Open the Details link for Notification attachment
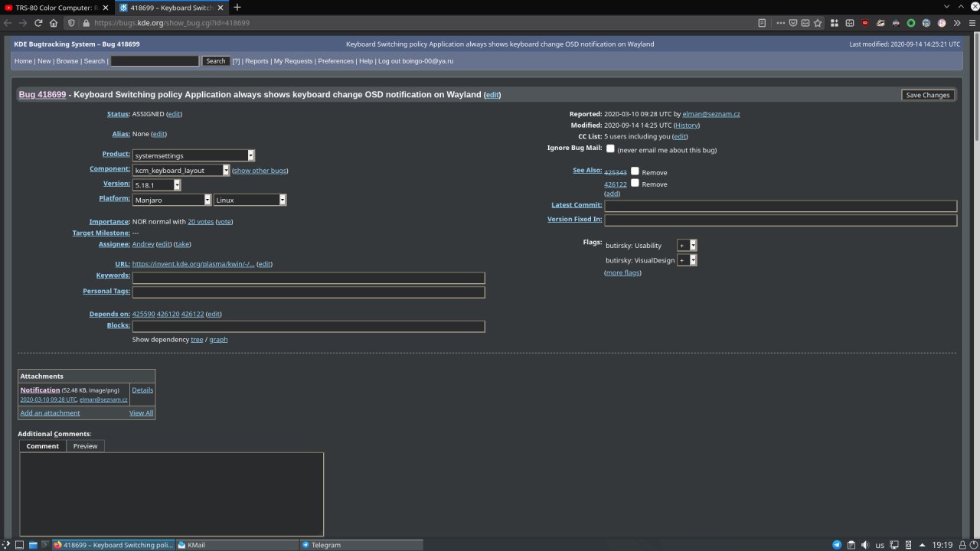The height and width of the screenshot is (551, 980). point(142,390)
